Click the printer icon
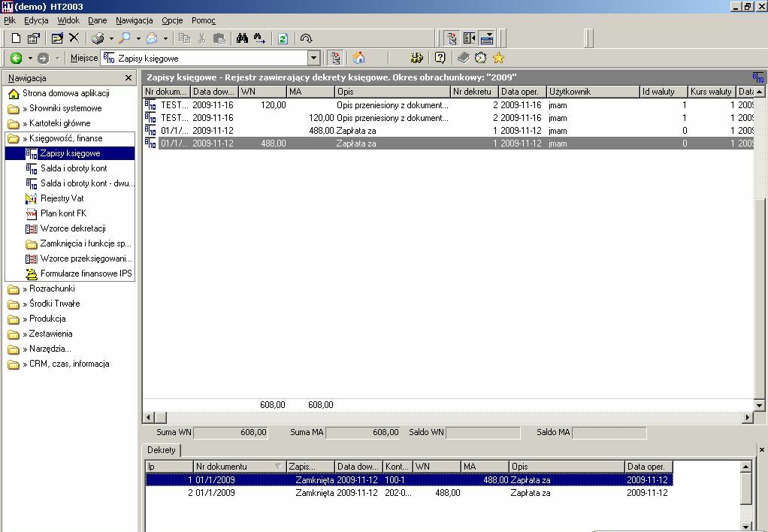 point(98,38)
